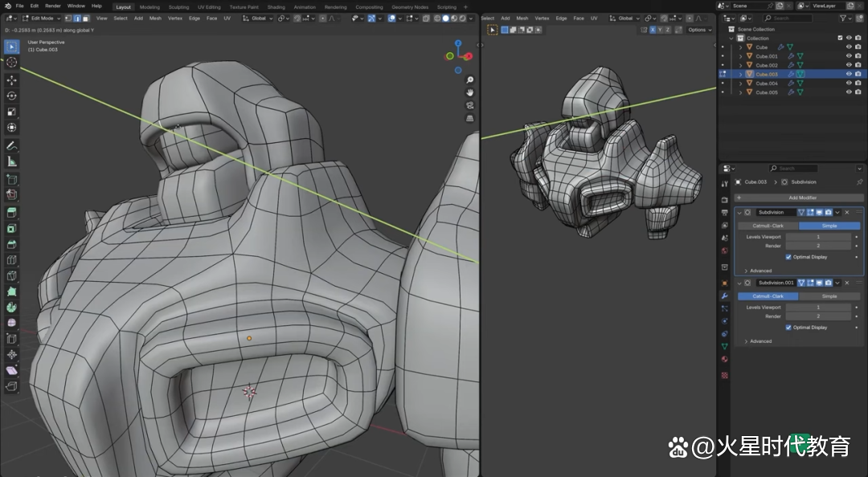Switch to the Sculpting workspace tab
This screenshot has width=868, height=477.
(x=178, y=6)
